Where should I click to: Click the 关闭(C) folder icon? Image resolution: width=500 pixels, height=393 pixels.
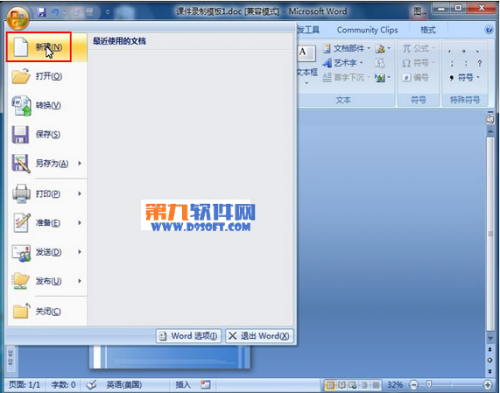point(21,311)
